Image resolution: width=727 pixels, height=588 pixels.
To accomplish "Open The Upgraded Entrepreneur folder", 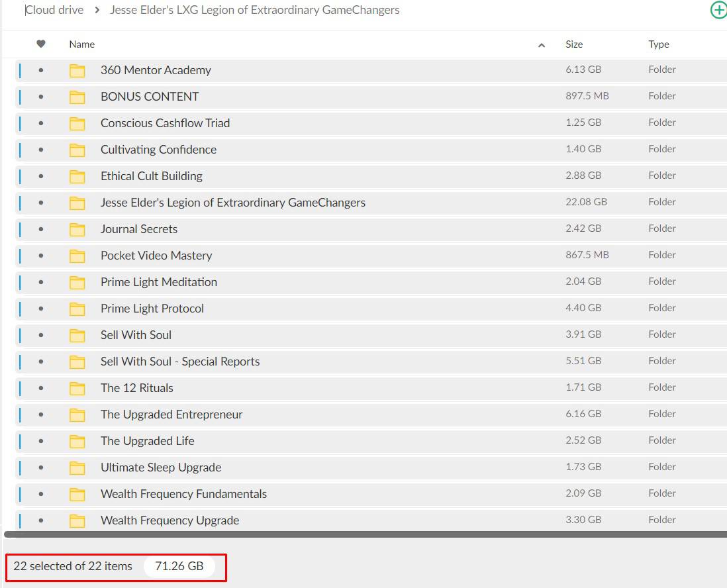I will point(171,415).
